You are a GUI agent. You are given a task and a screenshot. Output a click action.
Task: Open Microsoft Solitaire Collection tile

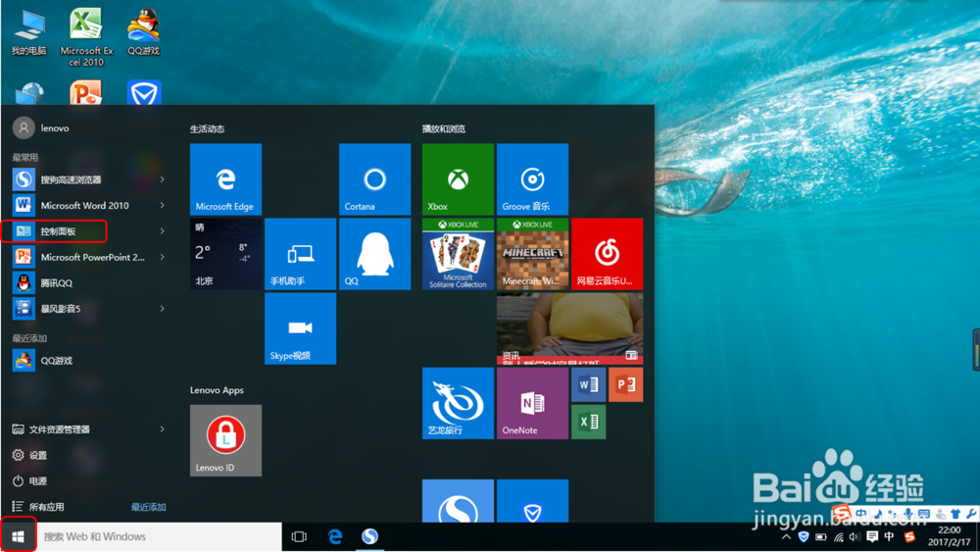[x=458, y=254]
